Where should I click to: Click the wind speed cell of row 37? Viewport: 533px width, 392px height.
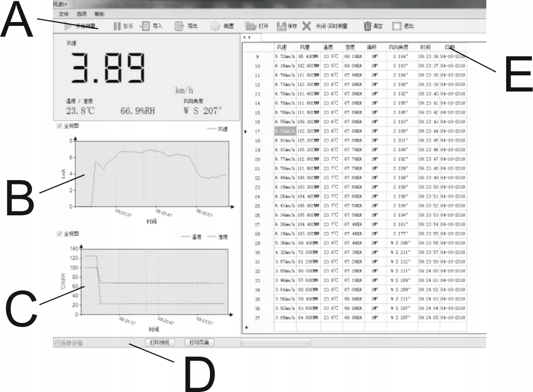click(285, 318)
